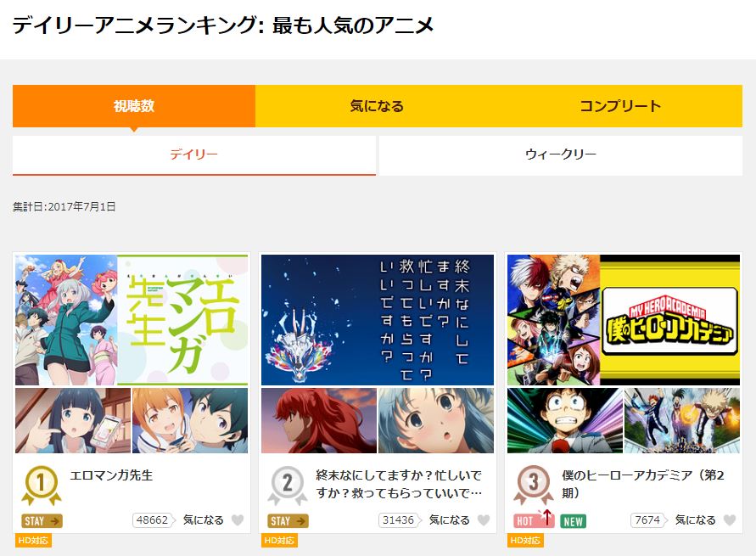The width and height of the screenshot is (756, 556).
Task: Click the heart icon for 僕のヒーローアカデミア
Action: 730,520
